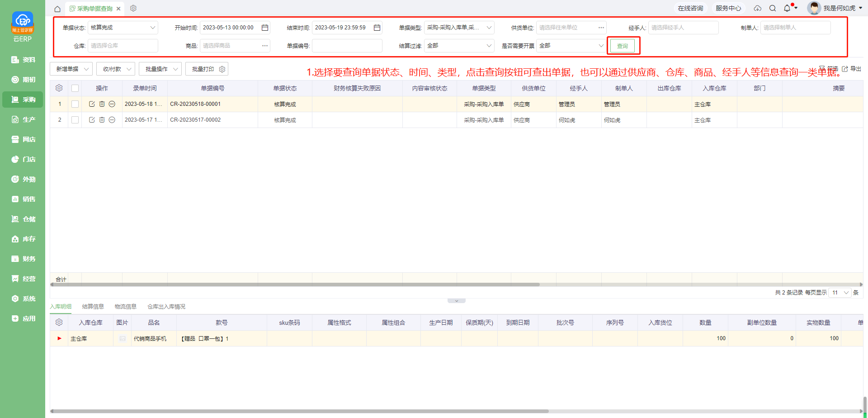Click the edit icon for row CR-20230518-00001
Viewport: 868px width, 418px height.
92,104
